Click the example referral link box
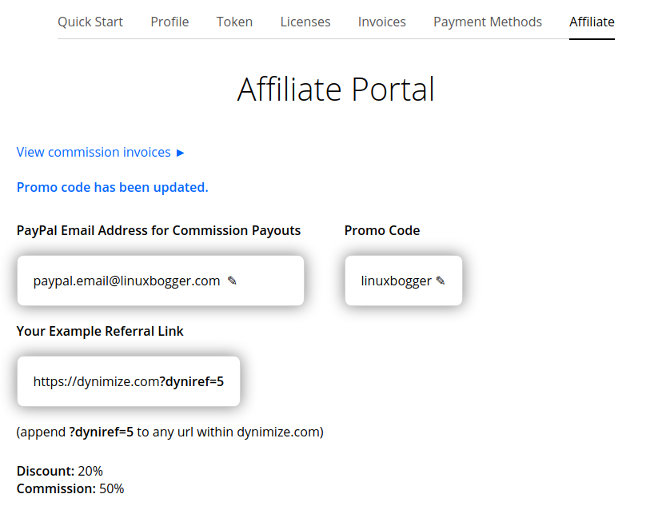The image size is (669, 510). click(128, 381)
